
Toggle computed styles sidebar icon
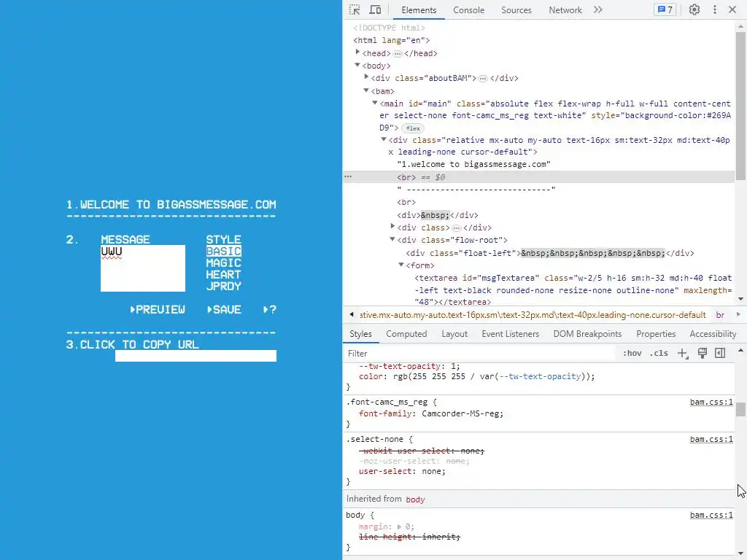coord(720,353)
